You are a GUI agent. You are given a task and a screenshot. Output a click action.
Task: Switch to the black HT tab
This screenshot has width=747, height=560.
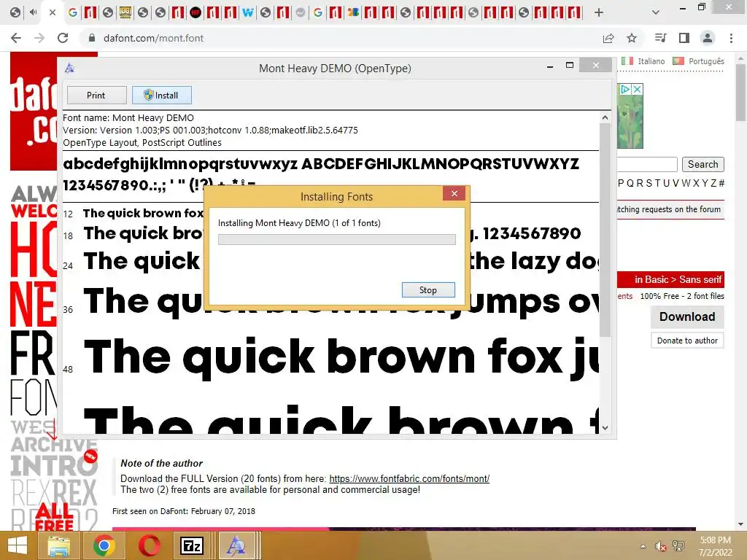196,12
